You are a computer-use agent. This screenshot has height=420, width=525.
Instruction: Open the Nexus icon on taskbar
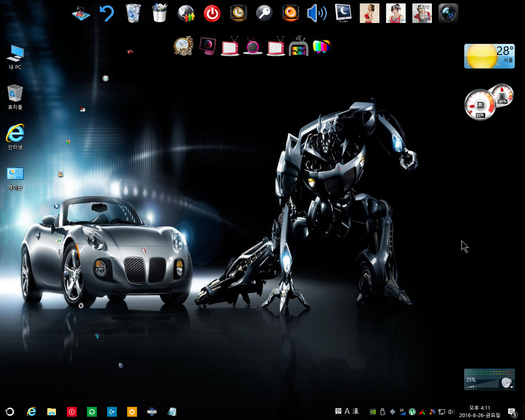(152, 412)
